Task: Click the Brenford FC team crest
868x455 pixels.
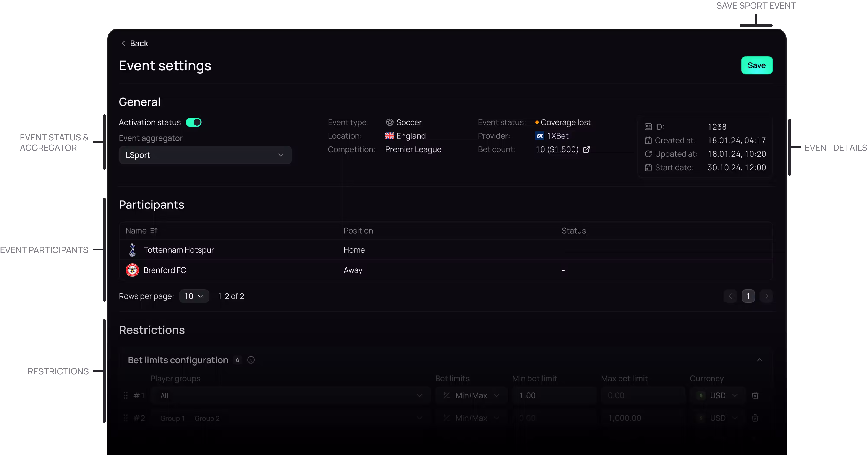Action: click(132, 270)
